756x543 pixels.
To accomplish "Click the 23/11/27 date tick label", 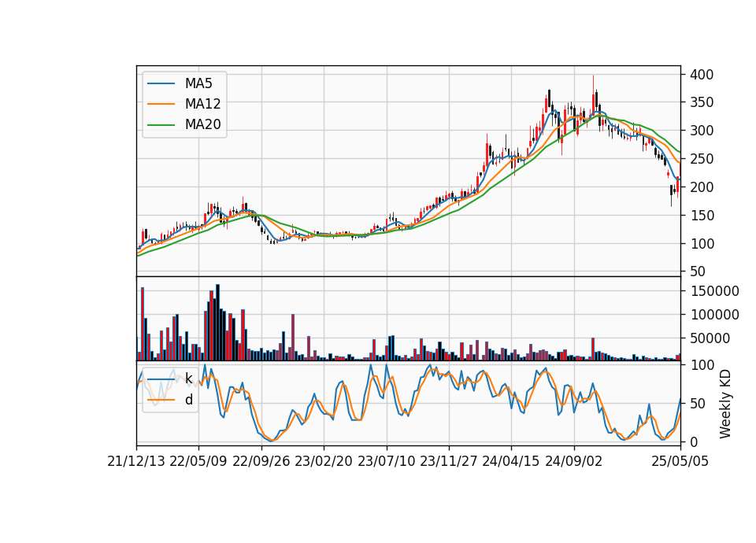I will [x=449, y=461].
